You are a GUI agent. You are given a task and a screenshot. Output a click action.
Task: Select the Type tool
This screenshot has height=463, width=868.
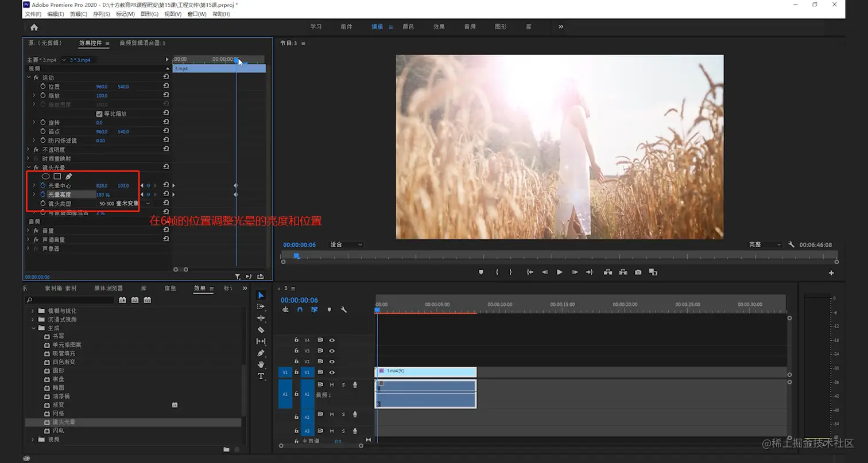pos(261,376)
